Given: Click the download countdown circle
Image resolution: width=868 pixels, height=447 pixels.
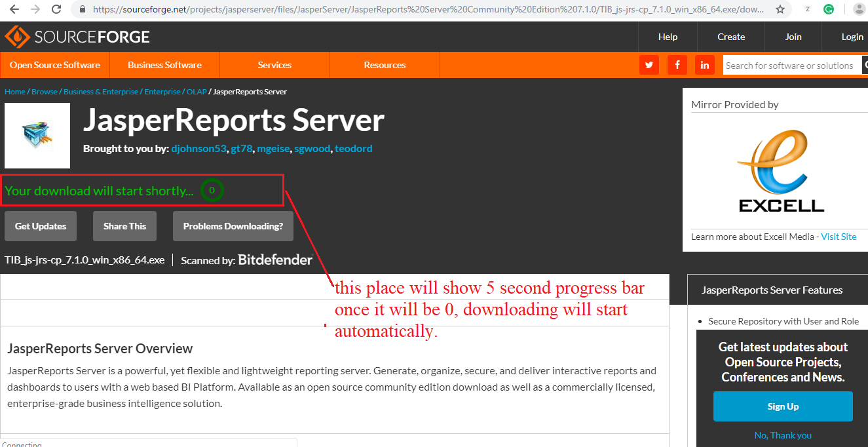Looking at the screenshot, I should (x=212, y=191).
